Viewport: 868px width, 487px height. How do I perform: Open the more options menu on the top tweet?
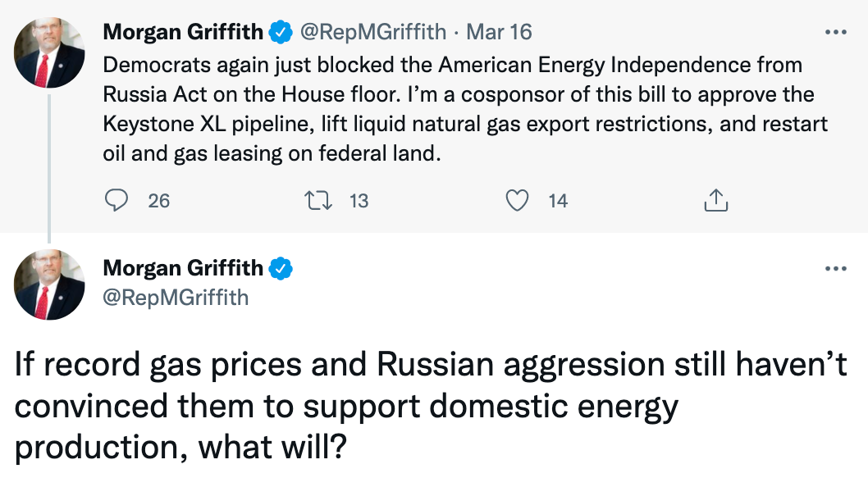click(834, 33)
